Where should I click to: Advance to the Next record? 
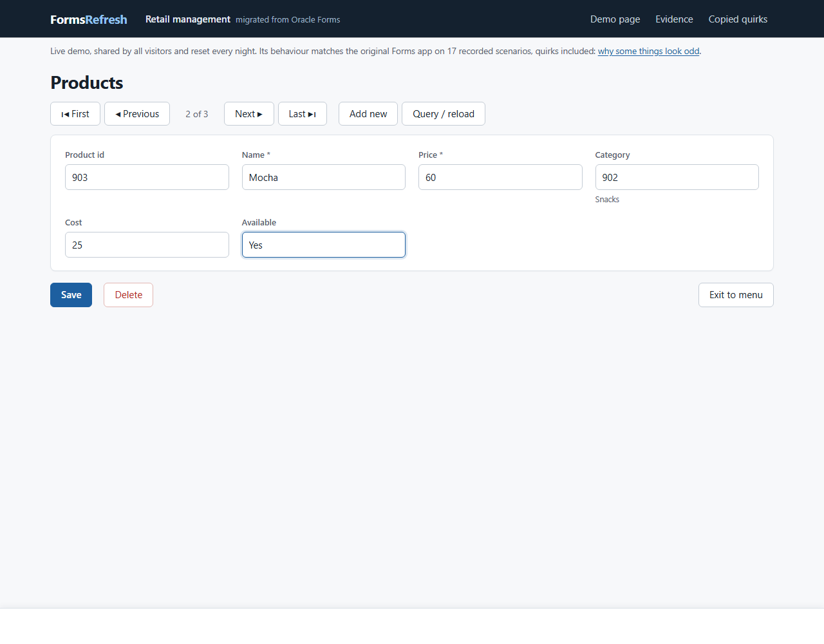[x=249, y=114]
